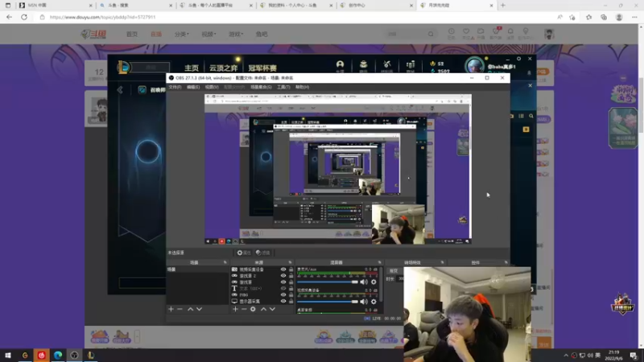This screenshot has height=362, width=644.
Task: Open loot crafting icon in League client
Action: tap(387, 65)
